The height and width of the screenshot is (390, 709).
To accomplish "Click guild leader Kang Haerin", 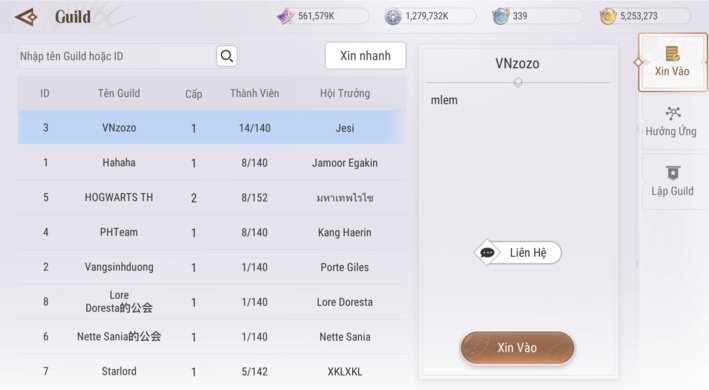I will [345, 232].
